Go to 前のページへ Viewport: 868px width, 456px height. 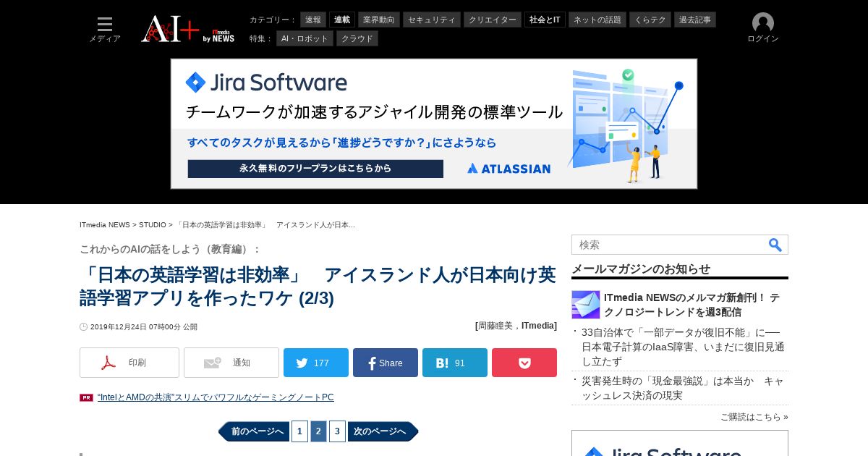[254, 431]
